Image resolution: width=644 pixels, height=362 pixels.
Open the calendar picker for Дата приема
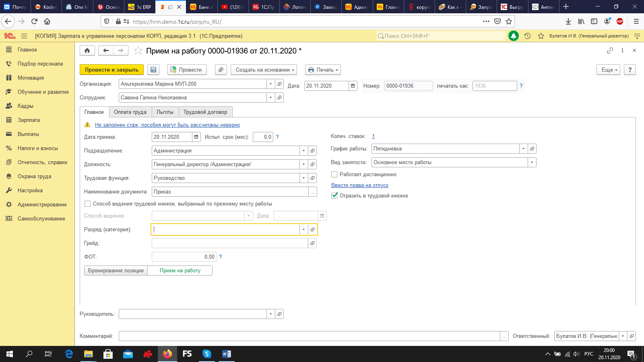coord(196,137)
